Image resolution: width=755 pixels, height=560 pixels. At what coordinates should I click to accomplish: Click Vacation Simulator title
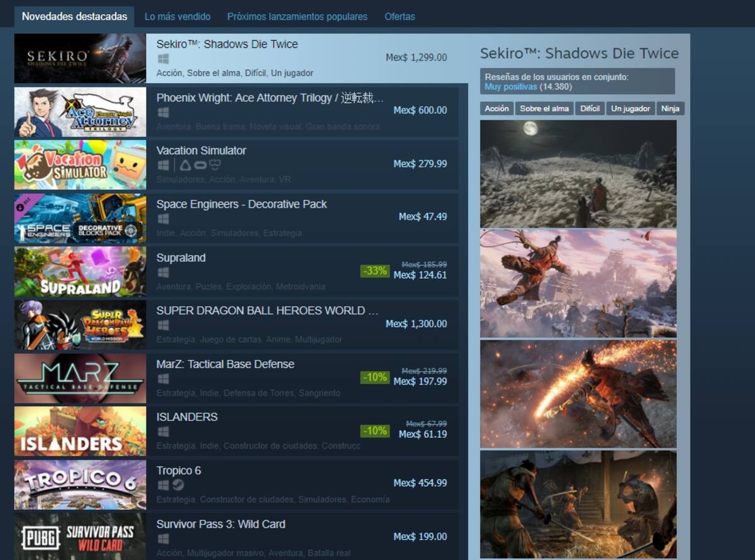[x=201, y=150]
